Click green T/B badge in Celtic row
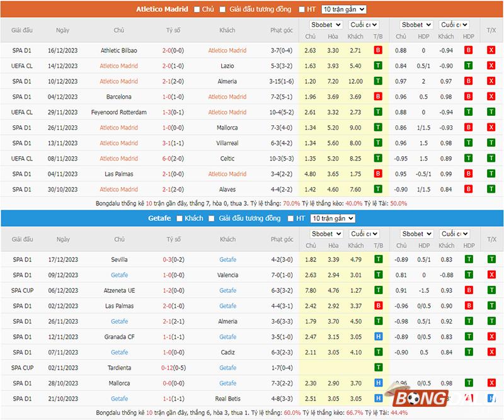This screenshot has width=504, height=420. [378, 159]
